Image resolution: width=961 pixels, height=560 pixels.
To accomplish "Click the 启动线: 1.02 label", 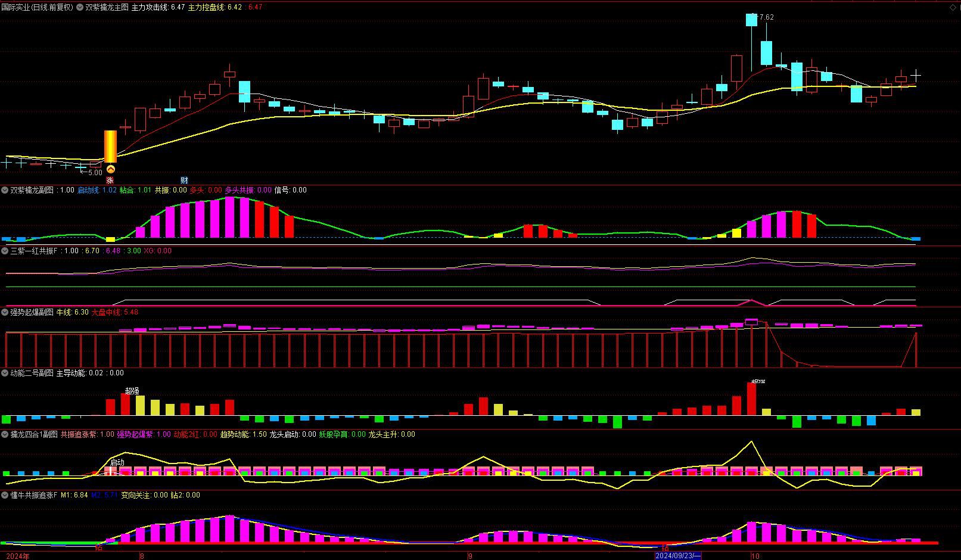I will [x=97, y=190].
